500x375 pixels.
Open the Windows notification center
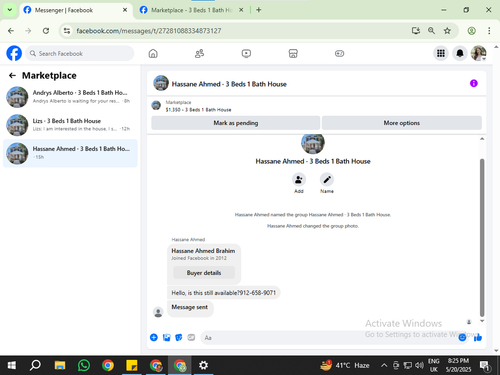(x=484, y=366)
